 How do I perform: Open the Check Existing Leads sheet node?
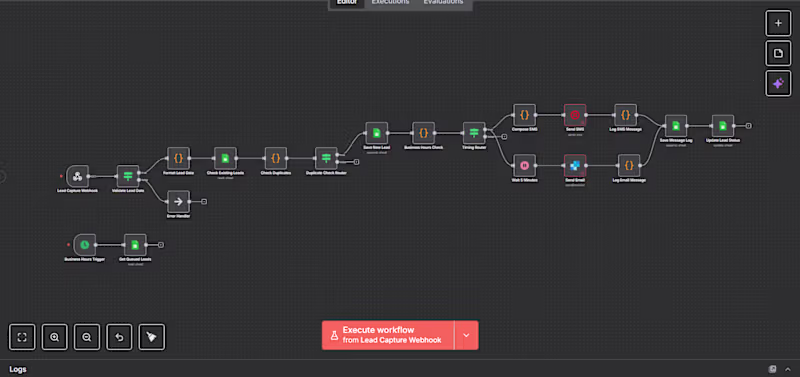[225, 158]
